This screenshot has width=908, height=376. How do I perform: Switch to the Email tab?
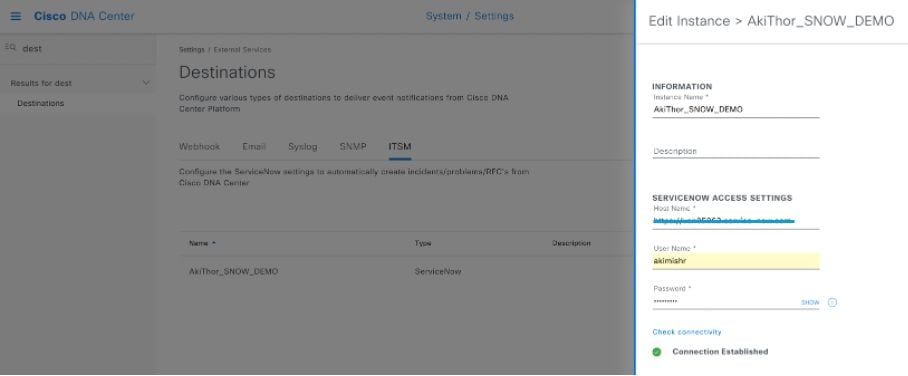(x=254, y=147)
